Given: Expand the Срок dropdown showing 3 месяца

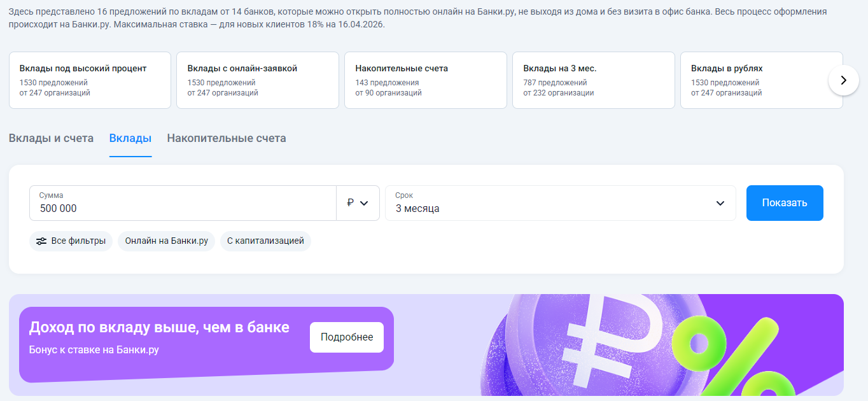Looking at the screenshot, I should coord(560,203).
